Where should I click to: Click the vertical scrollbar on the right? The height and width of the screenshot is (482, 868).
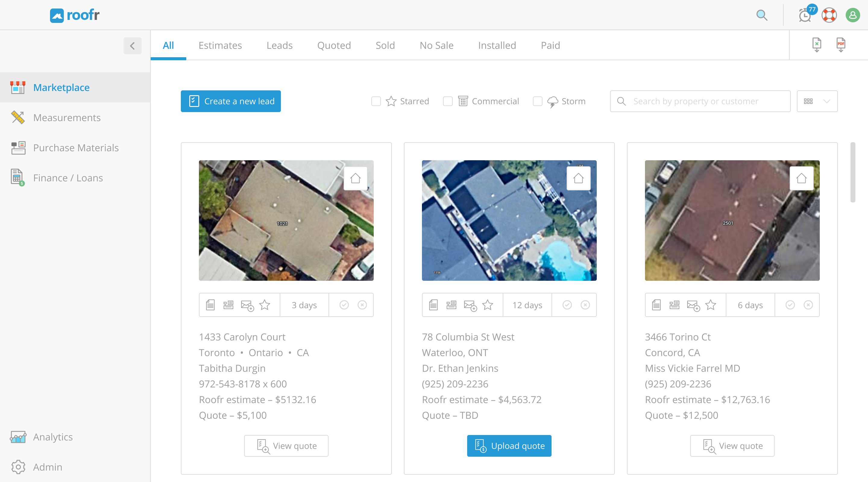[853, 172]
